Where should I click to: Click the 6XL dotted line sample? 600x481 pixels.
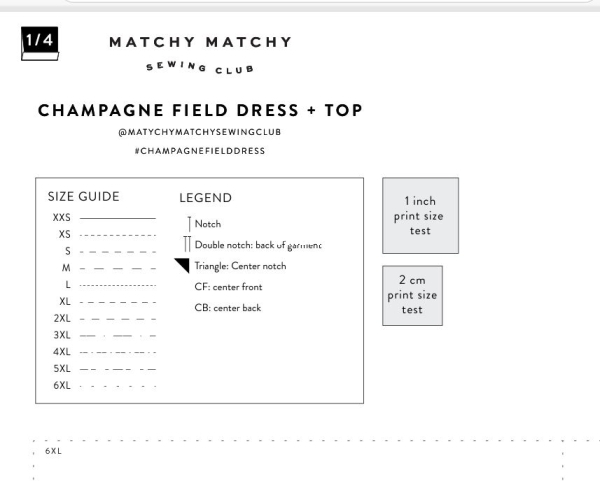tap(118, 386)
